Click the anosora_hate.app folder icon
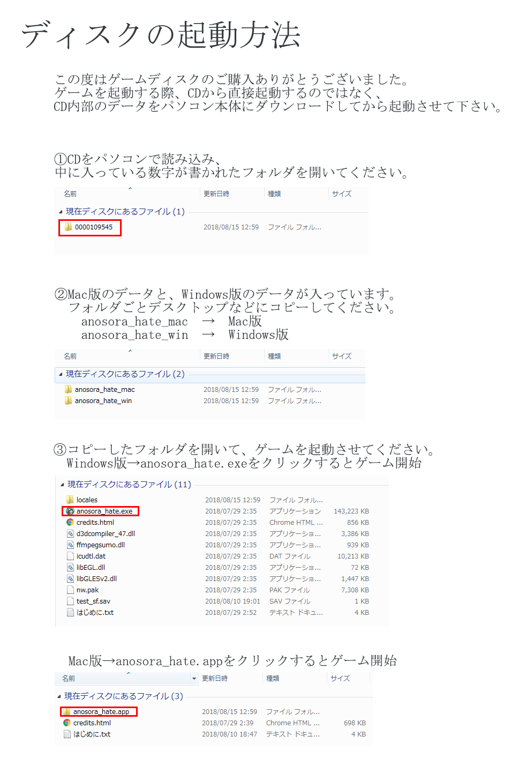532x773 pixels. point(66,711)
